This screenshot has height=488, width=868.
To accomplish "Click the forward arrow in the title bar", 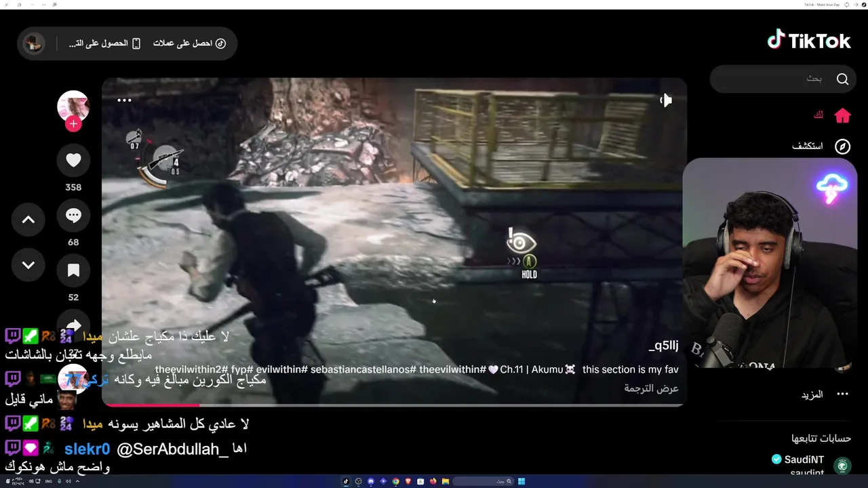I will (x=855, y=5).
